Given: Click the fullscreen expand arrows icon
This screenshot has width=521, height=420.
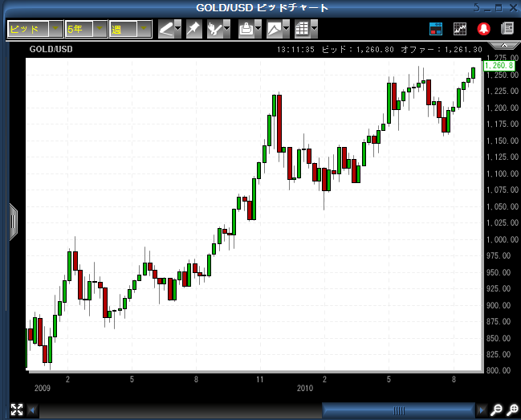Looking at the screenshot, I should (15, 410).
